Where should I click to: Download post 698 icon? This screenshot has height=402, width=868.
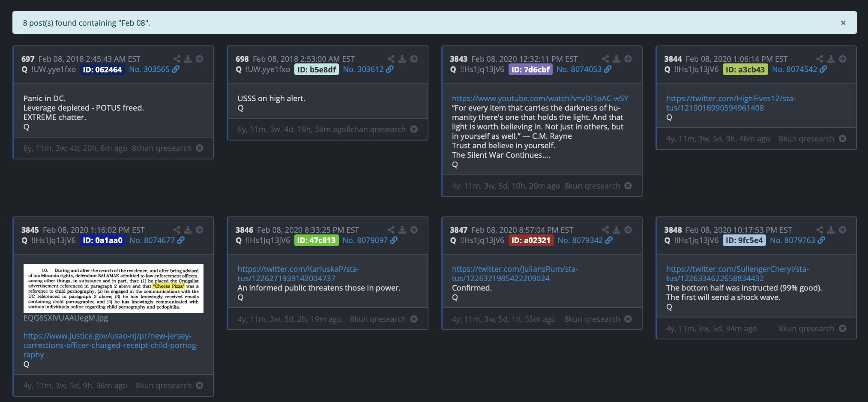click(x=402, y=59)
